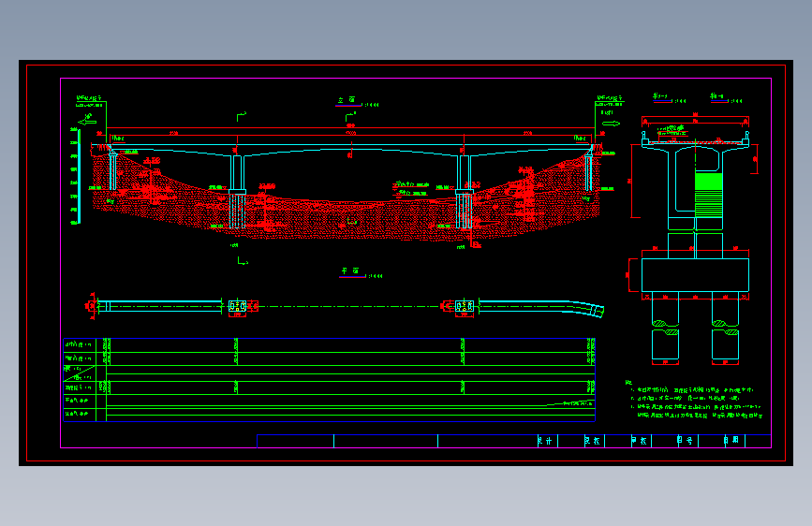Click the first row label of data table
812x526 pixels.
tap(78, 344)
